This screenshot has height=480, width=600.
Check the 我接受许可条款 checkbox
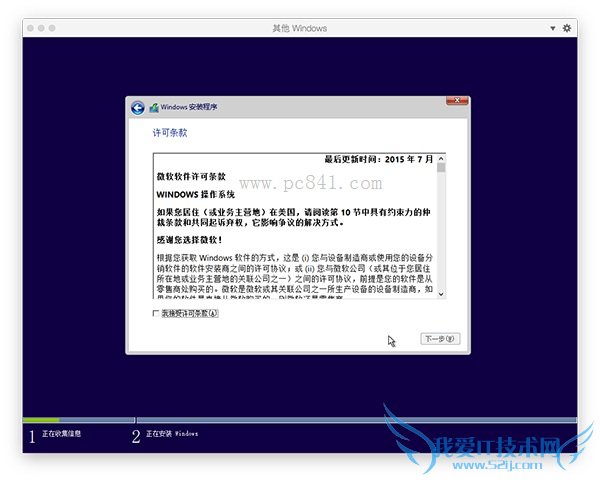[x=156, y=313]
